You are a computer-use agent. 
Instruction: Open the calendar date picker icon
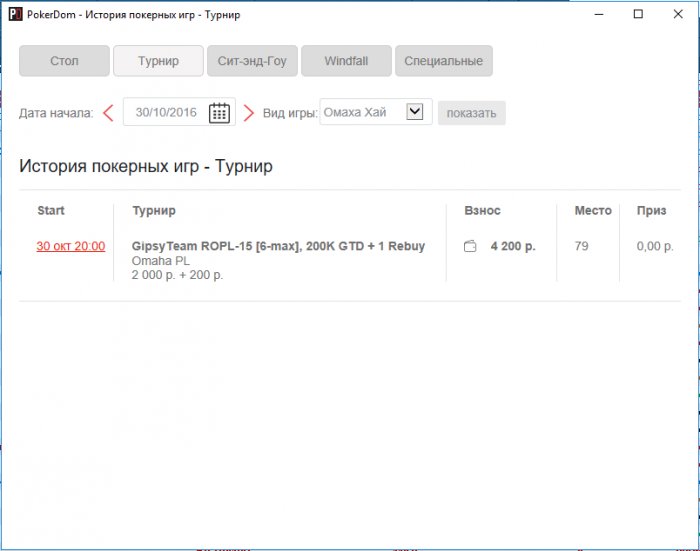219,113
